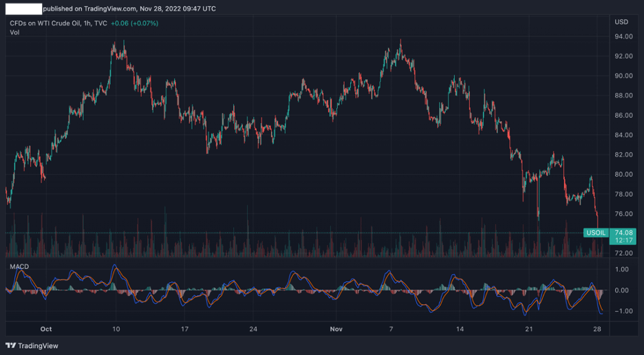Select the Oct marker on the time axis
The image size is (644, 355).
tap(46, 329)
